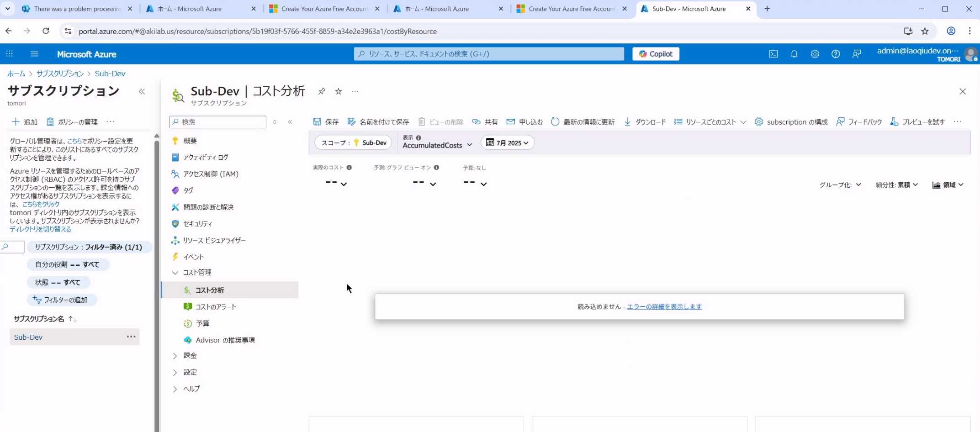Click the download cost data button

click(x=645, y=122)
